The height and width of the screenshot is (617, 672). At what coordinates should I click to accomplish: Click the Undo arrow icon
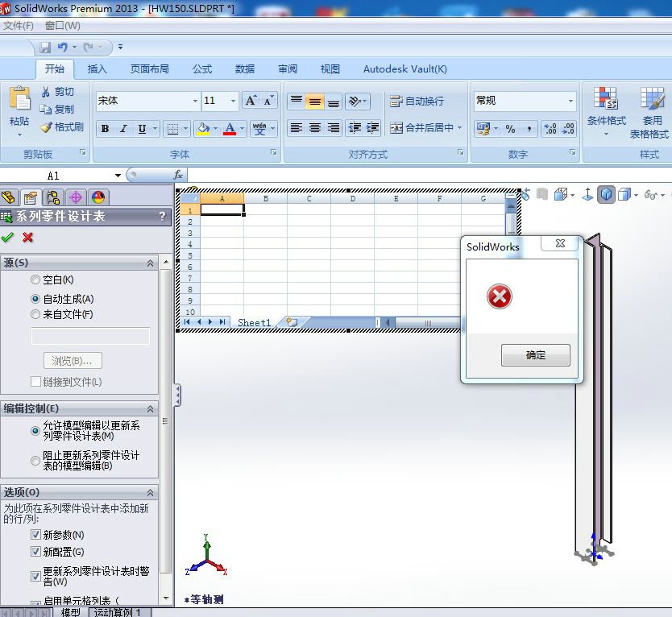point(63,47)
